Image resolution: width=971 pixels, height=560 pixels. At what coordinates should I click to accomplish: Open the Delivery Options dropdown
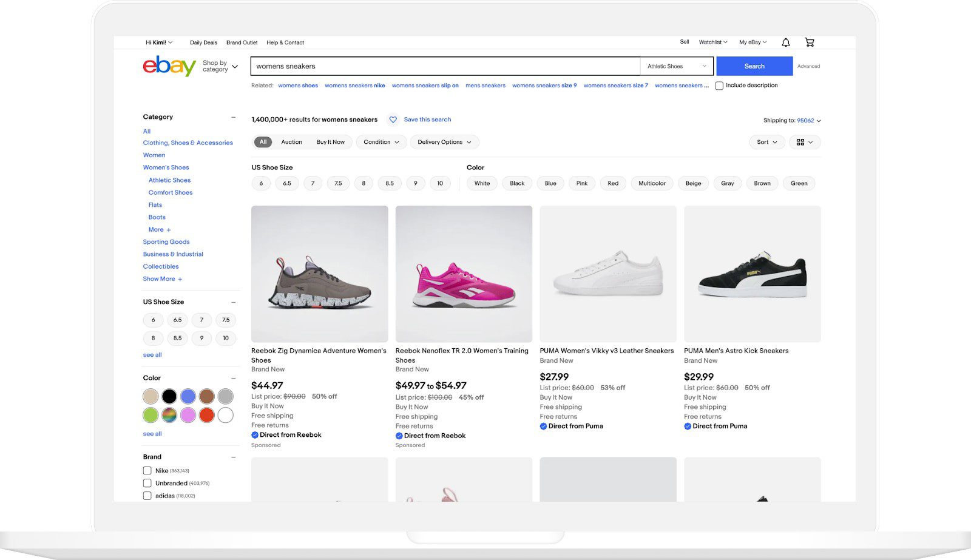pos(444,141)
